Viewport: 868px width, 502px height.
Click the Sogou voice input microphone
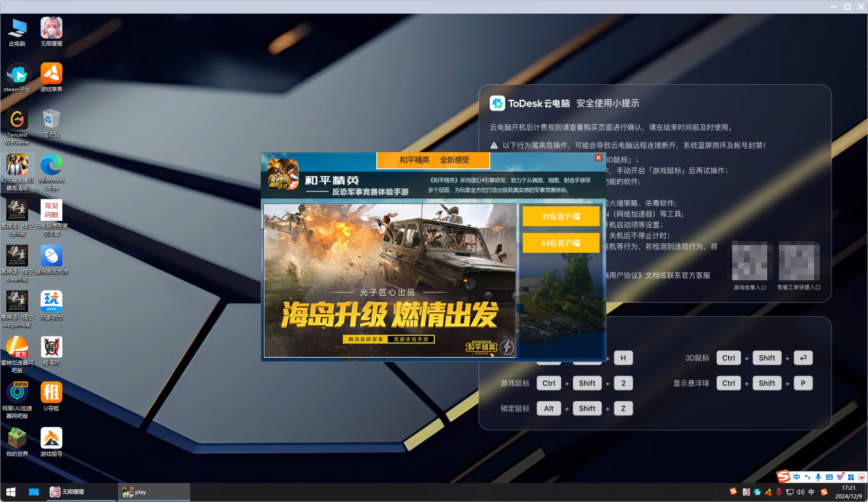point(818,477)
